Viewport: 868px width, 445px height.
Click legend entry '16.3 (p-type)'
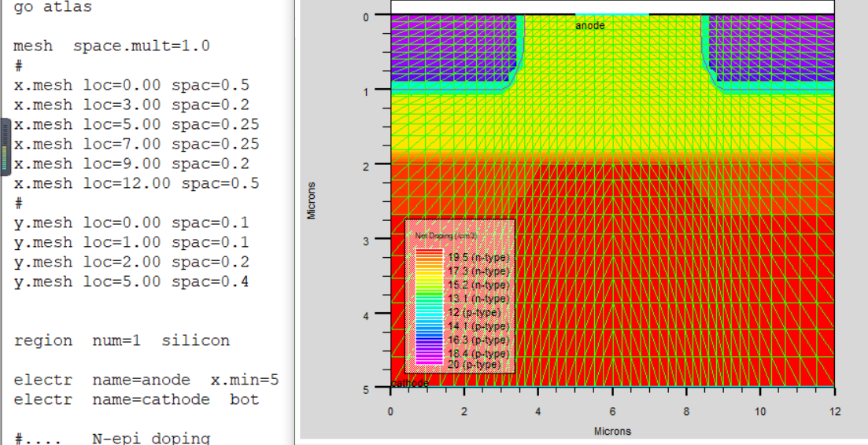coord(478,340)
